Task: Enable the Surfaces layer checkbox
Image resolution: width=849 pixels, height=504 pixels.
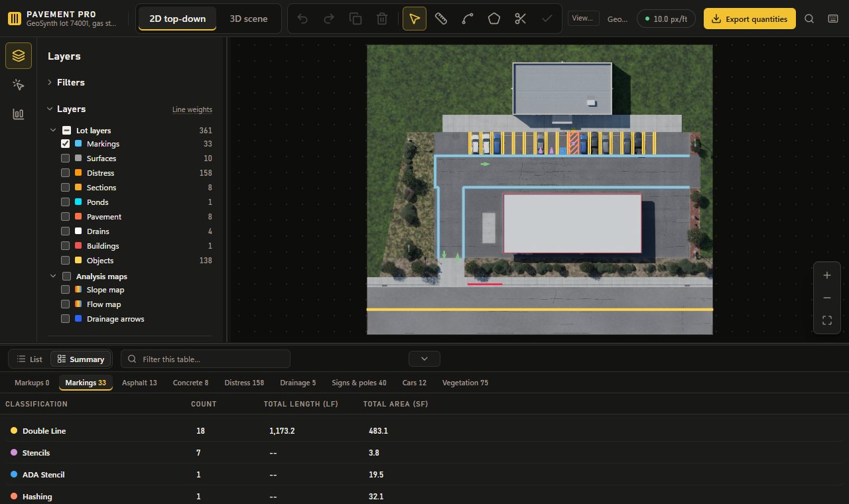Action: point(66,158)
